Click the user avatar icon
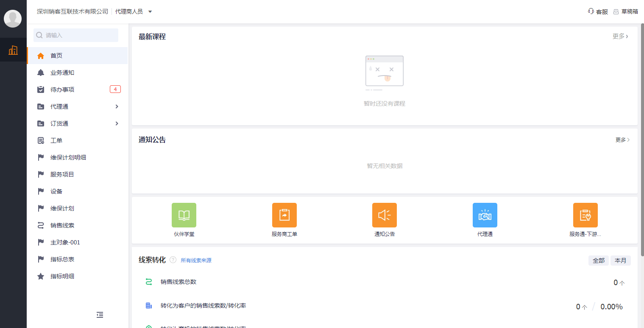The image size is (644, 328). (x=13, y=19)
